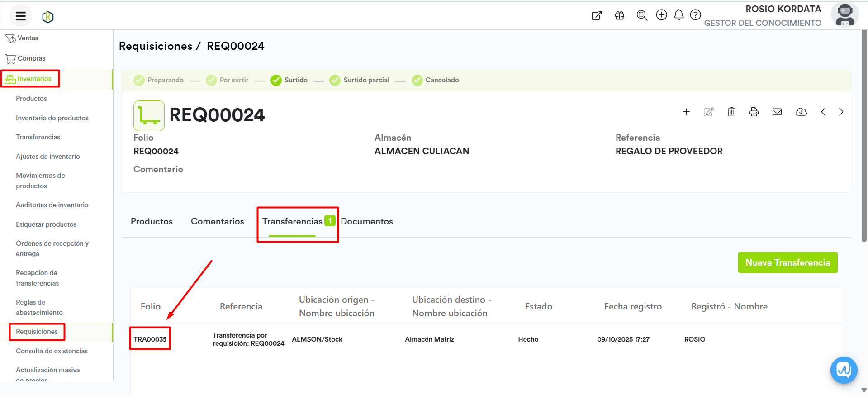The image size is (868, 395).
Task: Print the requisition with the printer icon
Action: coord(754,112)
